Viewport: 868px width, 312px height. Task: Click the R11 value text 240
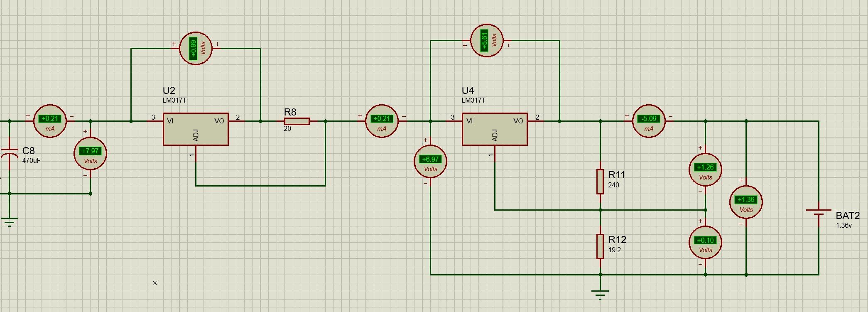coord(613,185)
